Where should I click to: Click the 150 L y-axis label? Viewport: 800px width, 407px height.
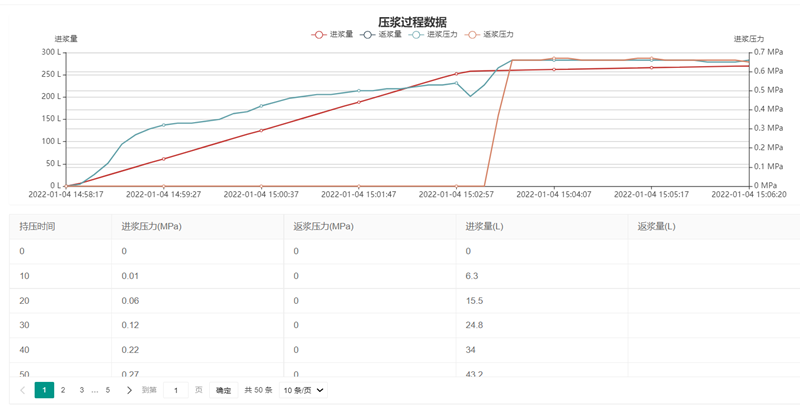(51, 119)
